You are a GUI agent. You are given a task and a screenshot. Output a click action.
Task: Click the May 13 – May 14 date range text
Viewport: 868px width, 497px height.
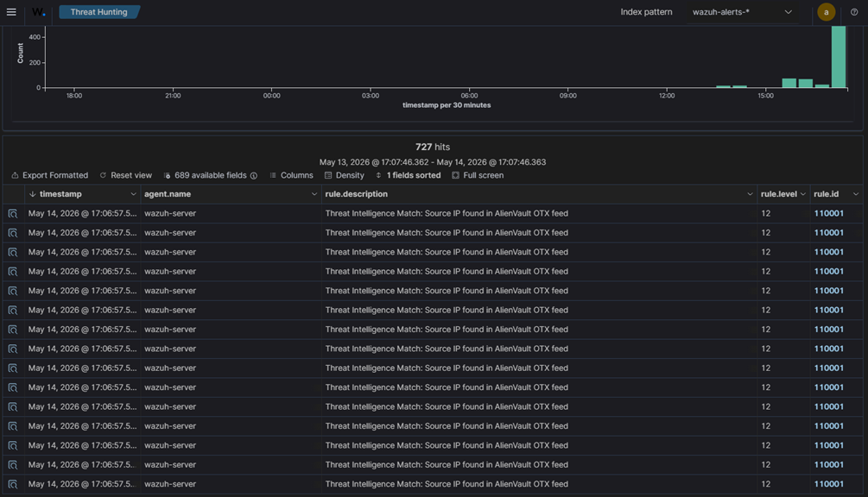click(433, 162)
